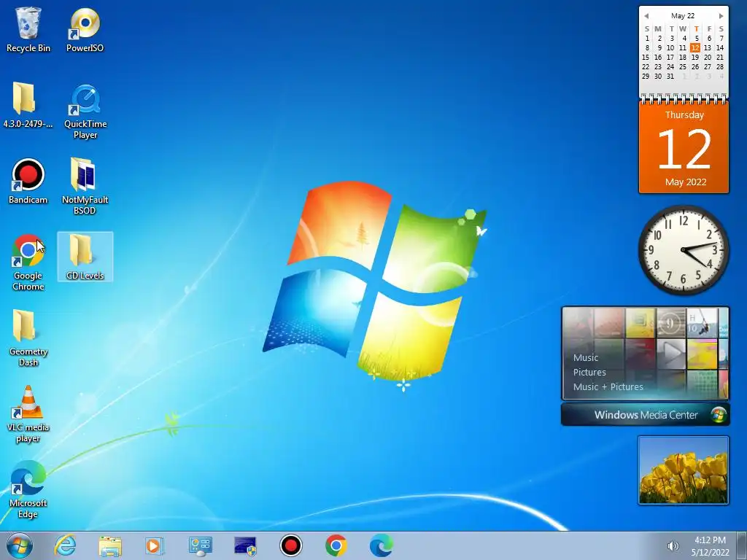Select the Google Chrome desktop shortcut
This screenshot has height=560, width=747.
coord(28,262)
